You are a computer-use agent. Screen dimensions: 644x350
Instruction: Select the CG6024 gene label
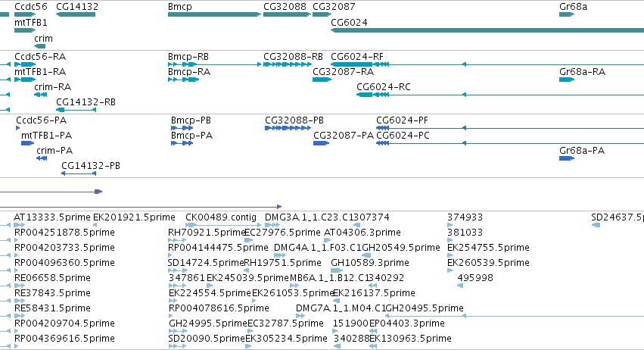click(x=349, y=22)
